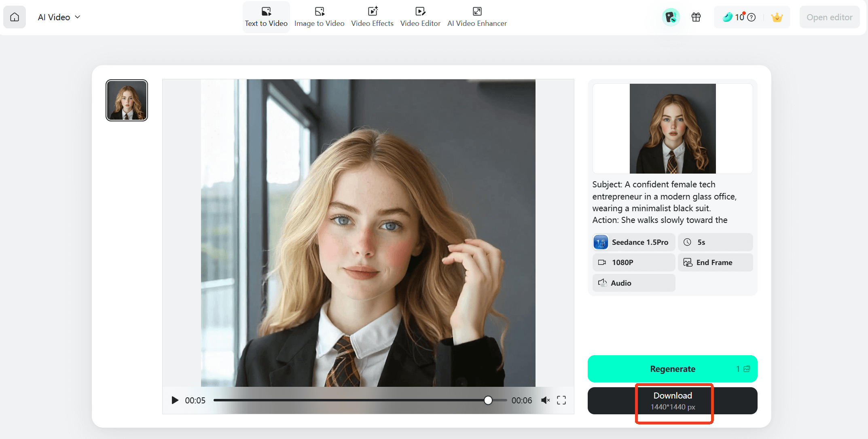Open the credits help question mark
Screen dimensions: 868x439
[751, 17]
